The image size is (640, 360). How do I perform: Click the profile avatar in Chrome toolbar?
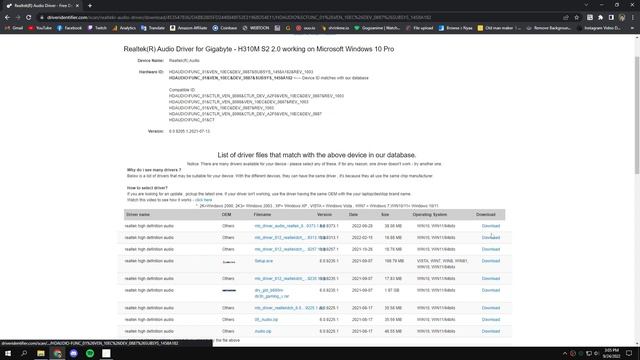coord(622,18)
